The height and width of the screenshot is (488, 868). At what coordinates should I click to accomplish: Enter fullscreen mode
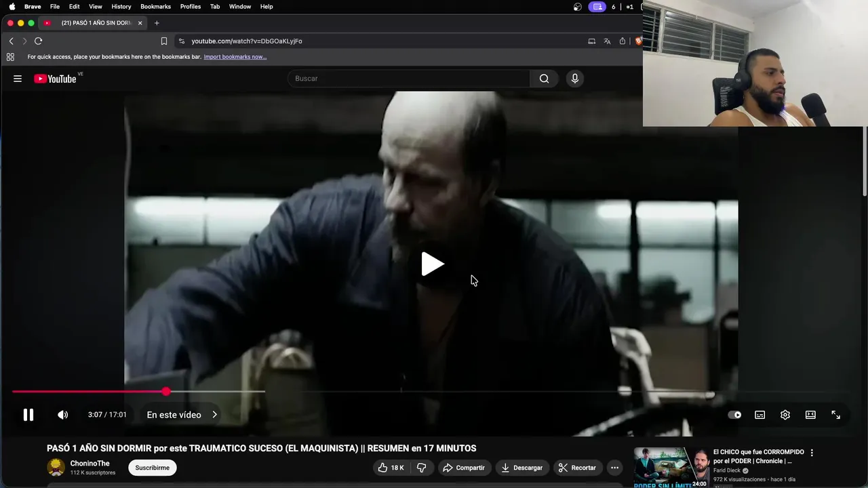835,415
